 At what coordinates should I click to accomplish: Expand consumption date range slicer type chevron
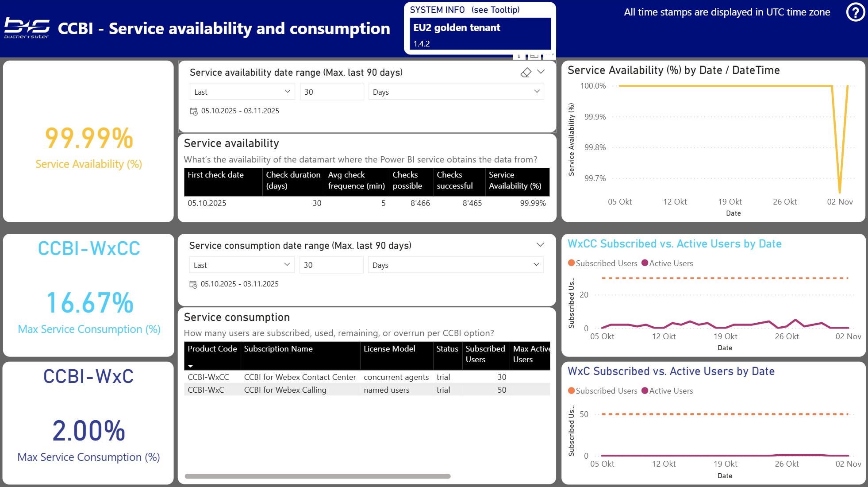tap(540, 245)
